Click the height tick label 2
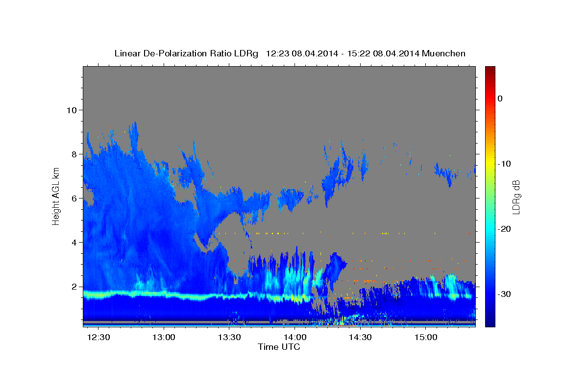Viewport: 588px width, 392px height. pyautogui.click(x=74, y=287)
